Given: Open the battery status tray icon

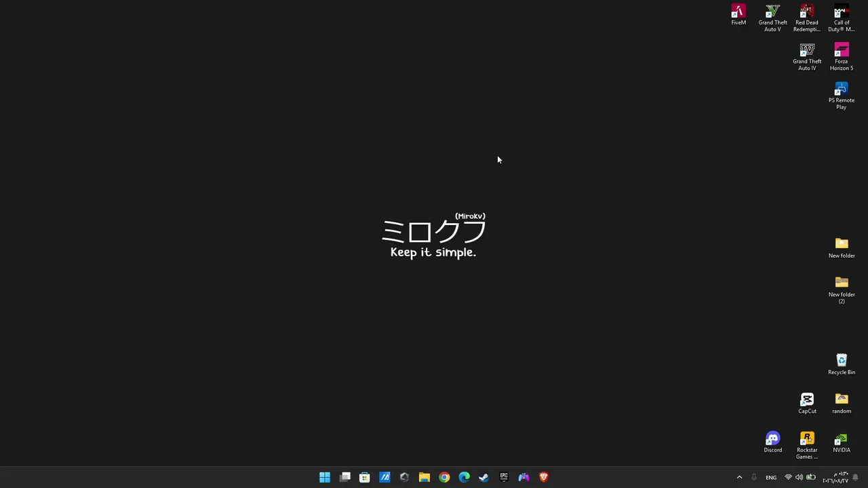Looking at the screenshot, I should pos(810,477).
